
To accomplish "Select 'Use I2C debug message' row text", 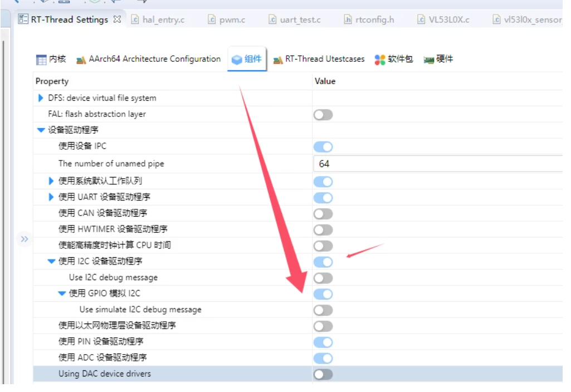I will [113, 277].
